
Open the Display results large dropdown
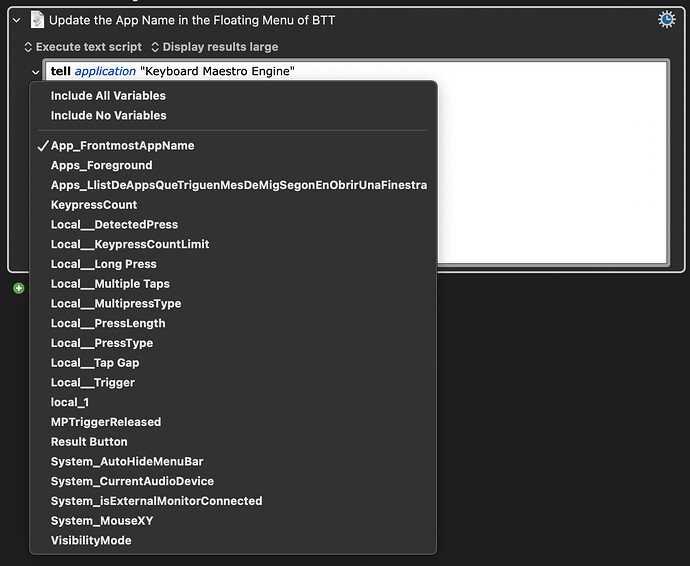pos(215,47)
